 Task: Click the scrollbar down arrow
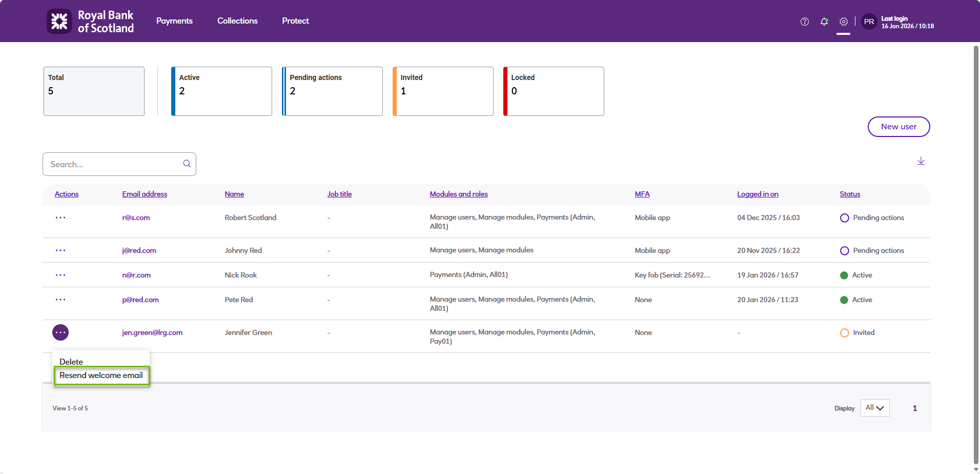pyautogui.click(x=976, y=469)
